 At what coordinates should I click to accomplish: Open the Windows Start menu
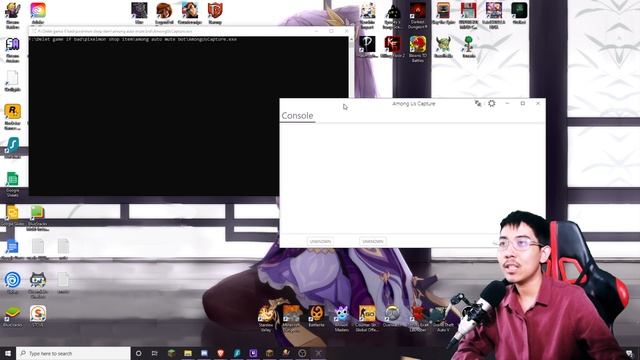point(8,353)
